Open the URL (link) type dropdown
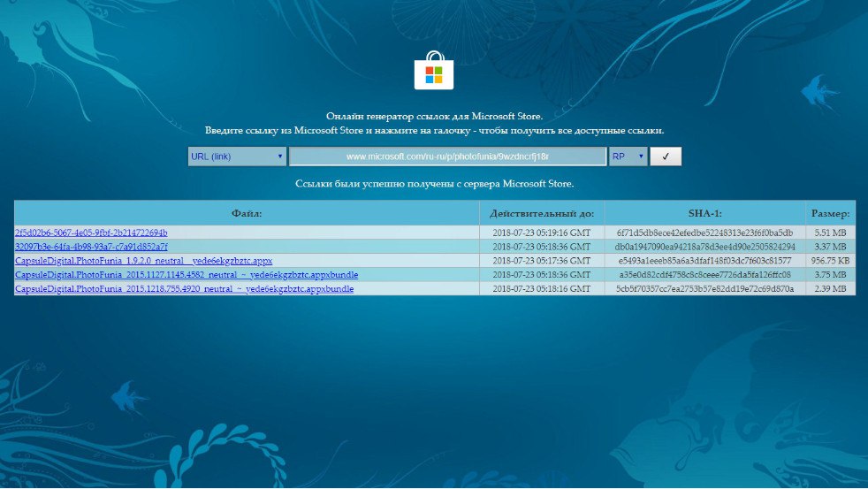868x489 pixels. point(237,157)
